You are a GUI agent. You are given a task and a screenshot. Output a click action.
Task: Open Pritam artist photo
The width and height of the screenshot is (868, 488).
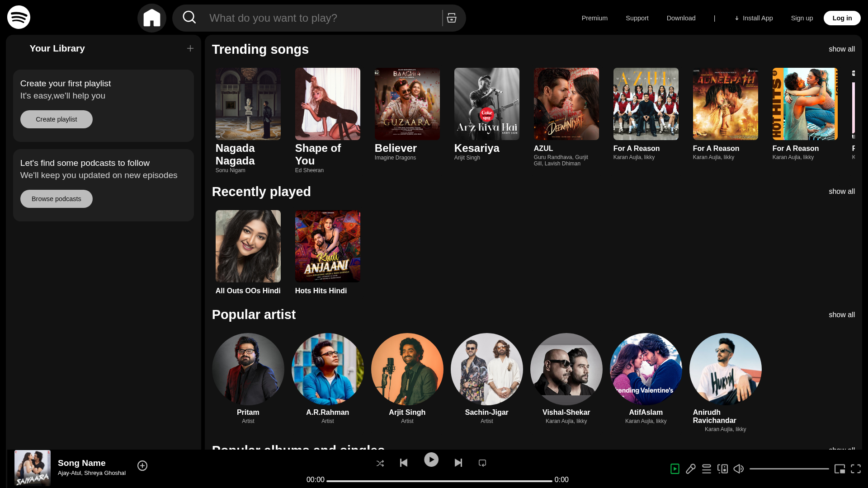point(248,369)
